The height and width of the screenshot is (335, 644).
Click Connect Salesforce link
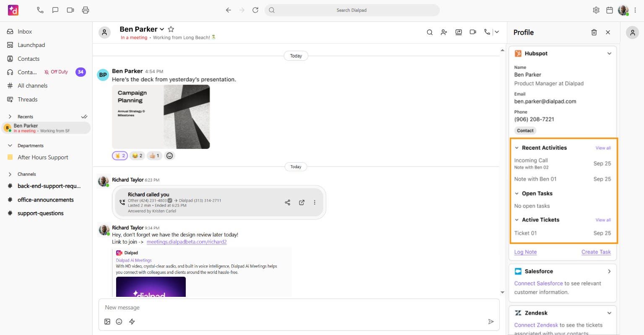pyautogui.click(x=538, y=283)
